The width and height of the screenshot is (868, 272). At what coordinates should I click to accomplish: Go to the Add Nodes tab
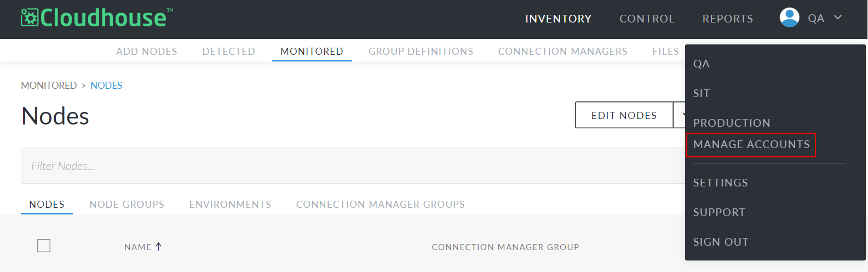[146, 51]
